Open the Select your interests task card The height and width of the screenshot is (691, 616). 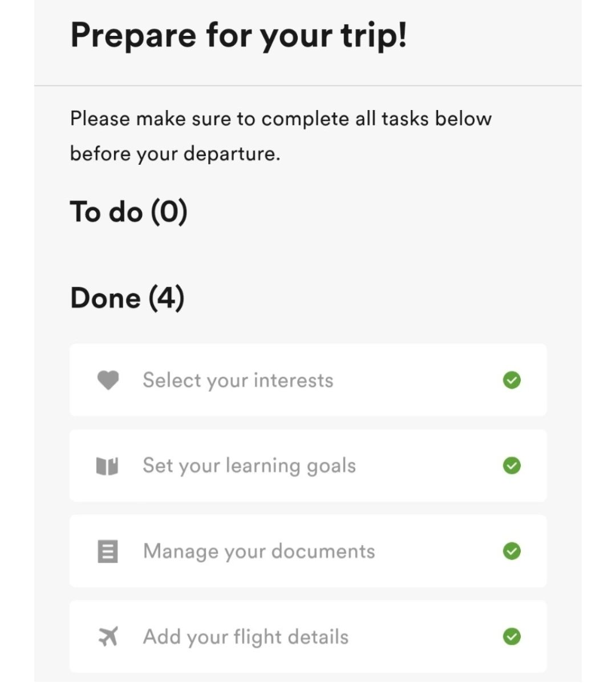point(399,380)
